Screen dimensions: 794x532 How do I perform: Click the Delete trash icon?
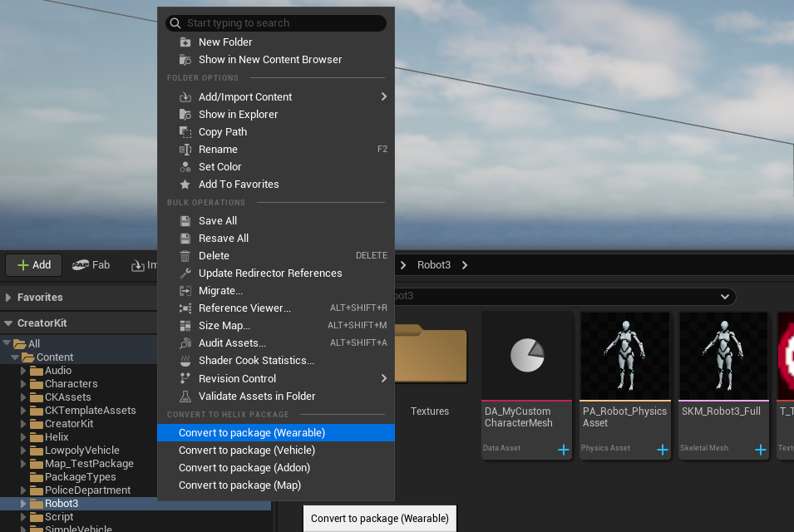click(x=185, y=256)
